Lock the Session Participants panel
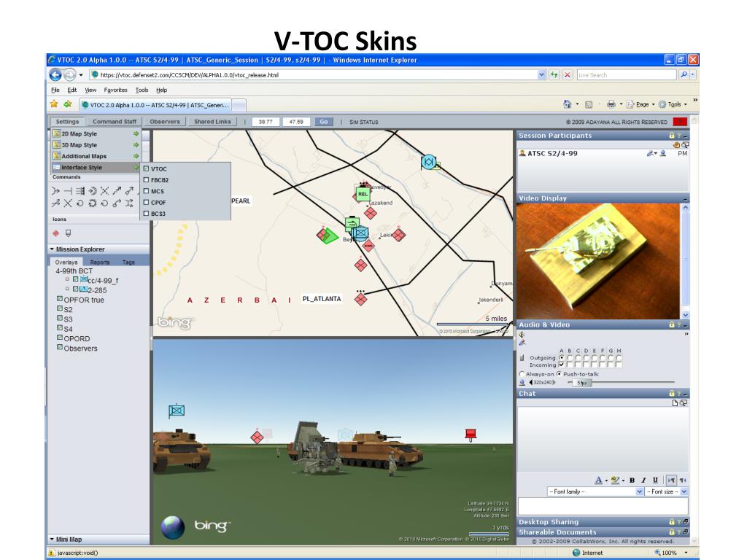Image resolution: width=747 pixels, height=560 pixels. [x=672, y=136]
